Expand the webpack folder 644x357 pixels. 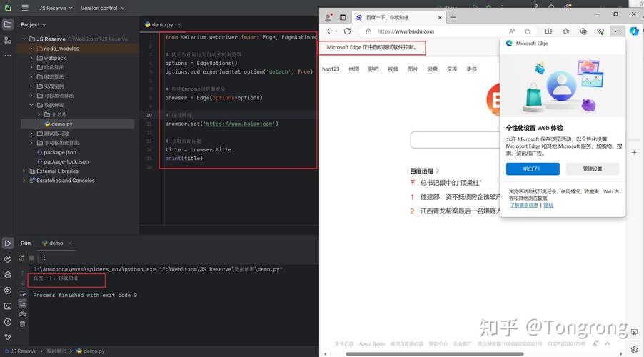[31, 58]
